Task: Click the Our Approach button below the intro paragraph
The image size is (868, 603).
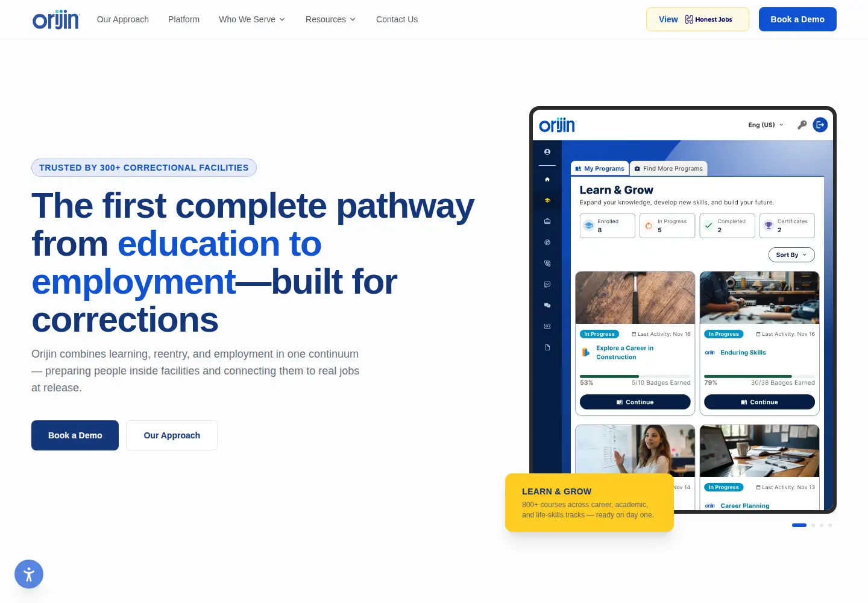Action: click(x=172, y=435)
